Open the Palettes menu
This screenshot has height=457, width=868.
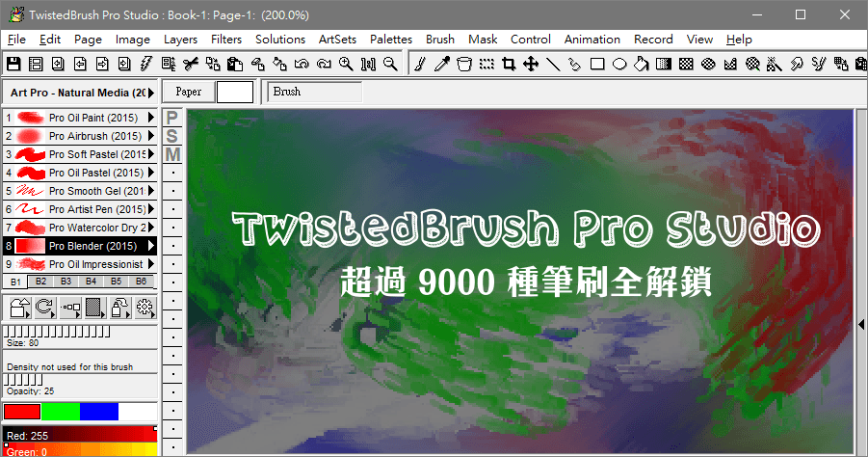391,40
